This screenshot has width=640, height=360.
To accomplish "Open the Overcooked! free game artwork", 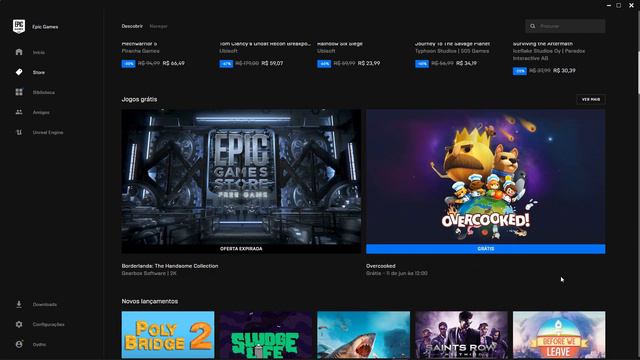I will [486, 177].
